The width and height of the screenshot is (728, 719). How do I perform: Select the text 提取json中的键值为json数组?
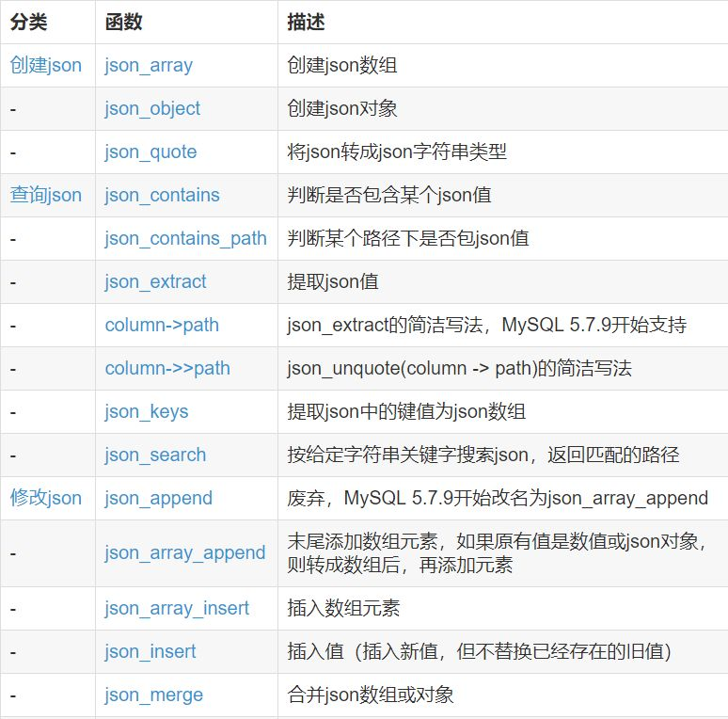tap(406, 411)
